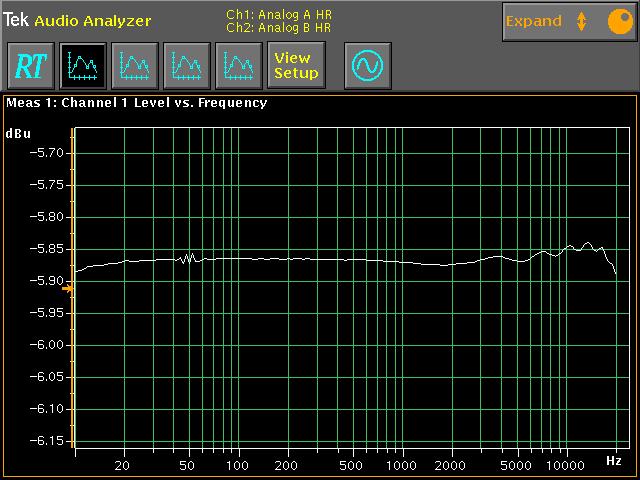The height and width of the screenshot is (480, 640).
Task: Click the orange level marker on the left axis
Action: tap(68, 288)
